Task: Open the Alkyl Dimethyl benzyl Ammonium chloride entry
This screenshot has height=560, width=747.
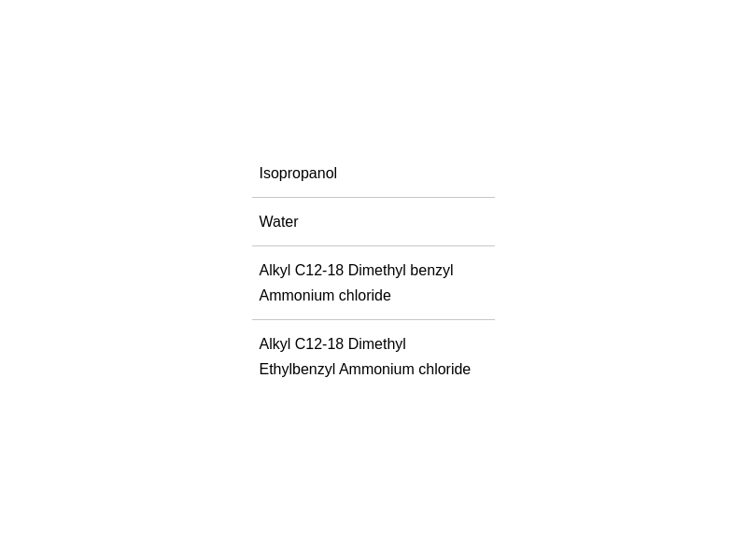Action: (373, 283)
